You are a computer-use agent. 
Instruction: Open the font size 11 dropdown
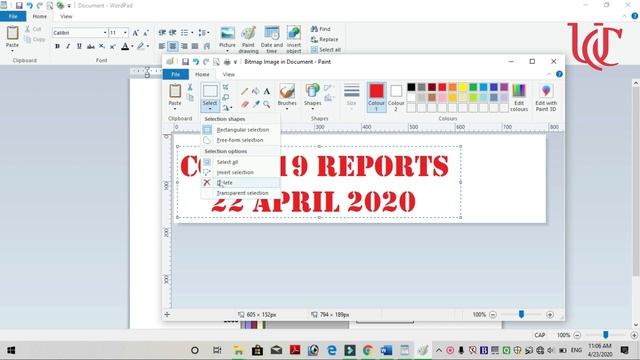(125, 33)
